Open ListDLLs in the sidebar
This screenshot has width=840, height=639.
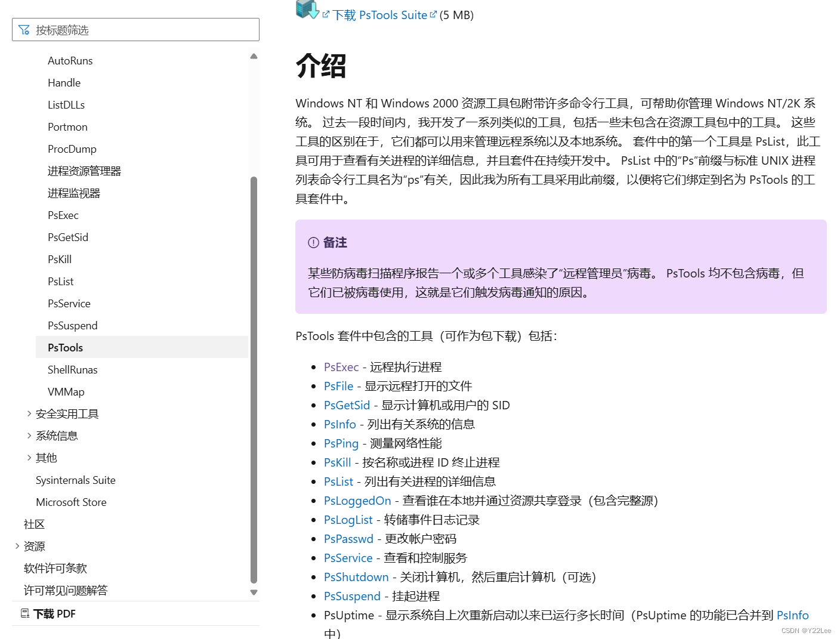point(66,104)
